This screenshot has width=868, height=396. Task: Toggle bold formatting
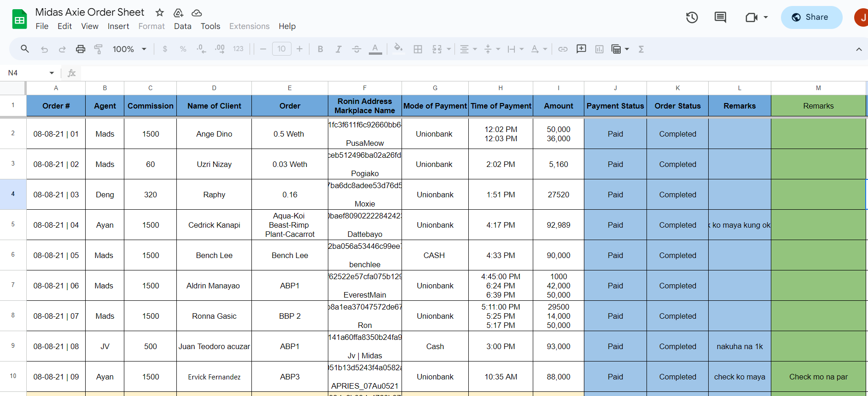coord(320,49)
